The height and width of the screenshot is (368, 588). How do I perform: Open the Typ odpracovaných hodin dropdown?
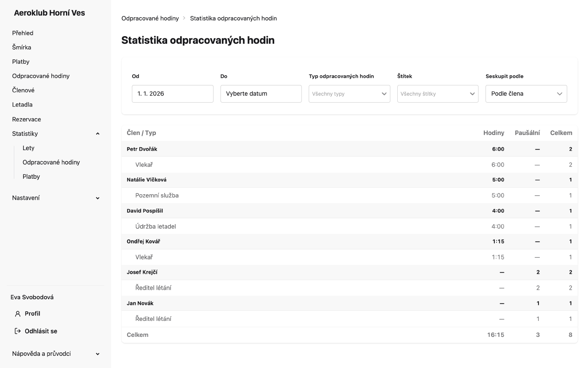pyautogui.click(x=349, y=94)
